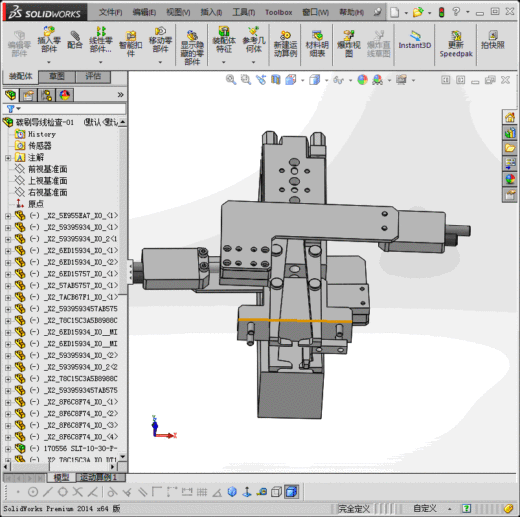Toggle the 显示隐藏的零部件 show hidden components button
This screenshot has height=517, width=520.
[x=192, y=48]
